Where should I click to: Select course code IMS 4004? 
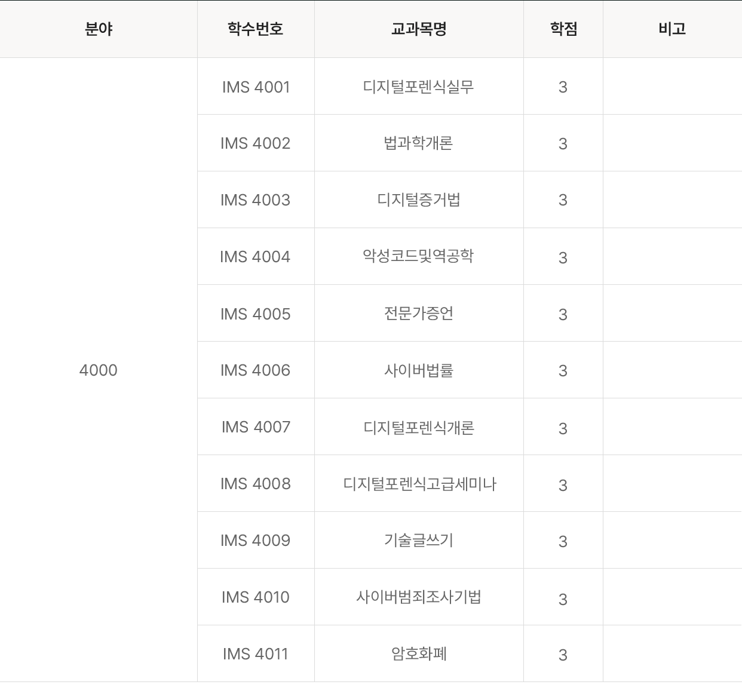click(x=256, y=257)
